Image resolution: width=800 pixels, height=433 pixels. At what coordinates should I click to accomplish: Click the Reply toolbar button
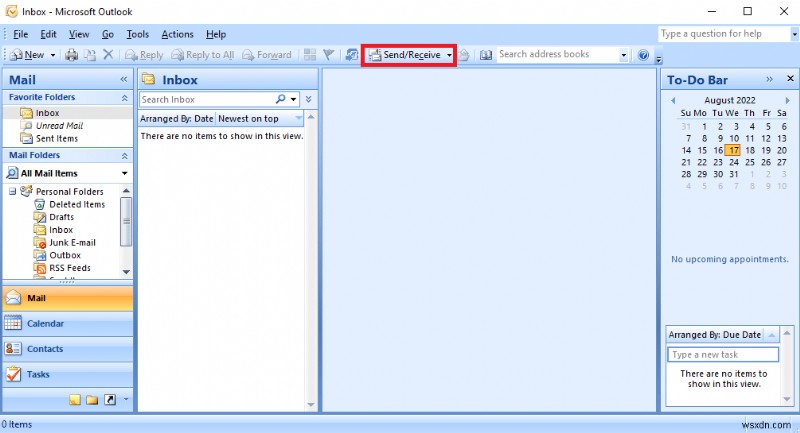click(x=144, y=55)
